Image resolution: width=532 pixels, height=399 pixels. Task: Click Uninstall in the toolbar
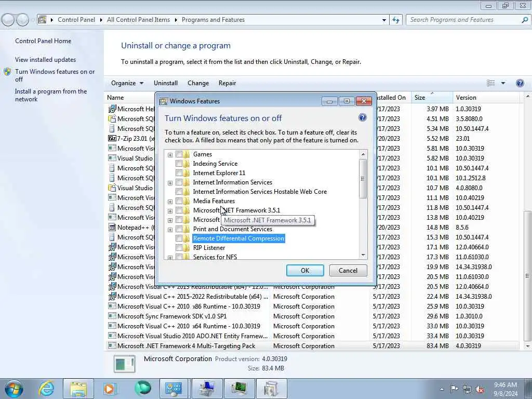coord(166,83)
